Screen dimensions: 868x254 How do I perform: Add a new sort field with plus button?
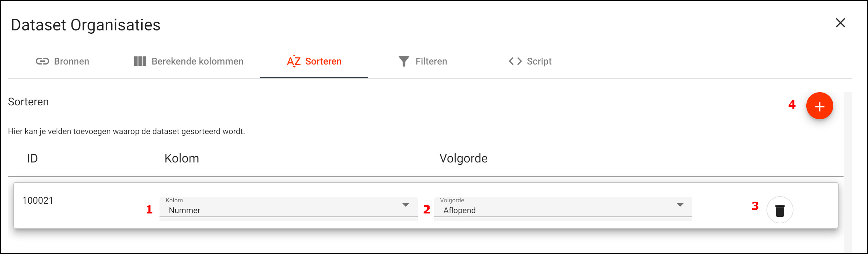[819, 106]
